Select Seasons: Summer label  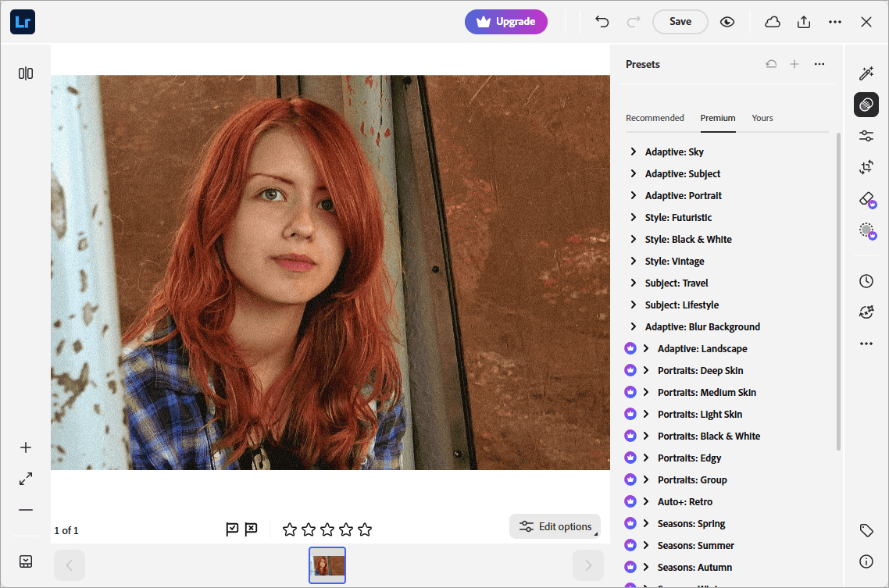click(x=696, y=546)
